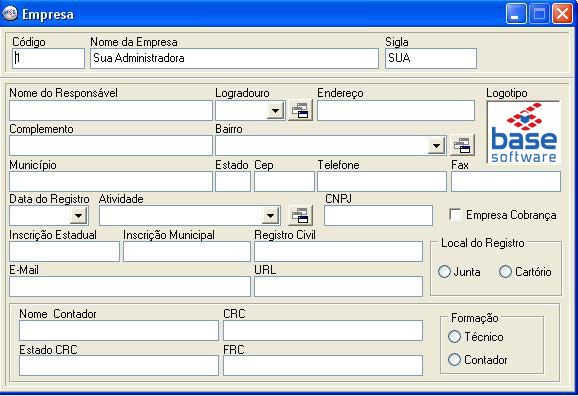Viewport: 578px width, 396px height.
Task: Click the Nome da Empresa field
Action: 234,58
